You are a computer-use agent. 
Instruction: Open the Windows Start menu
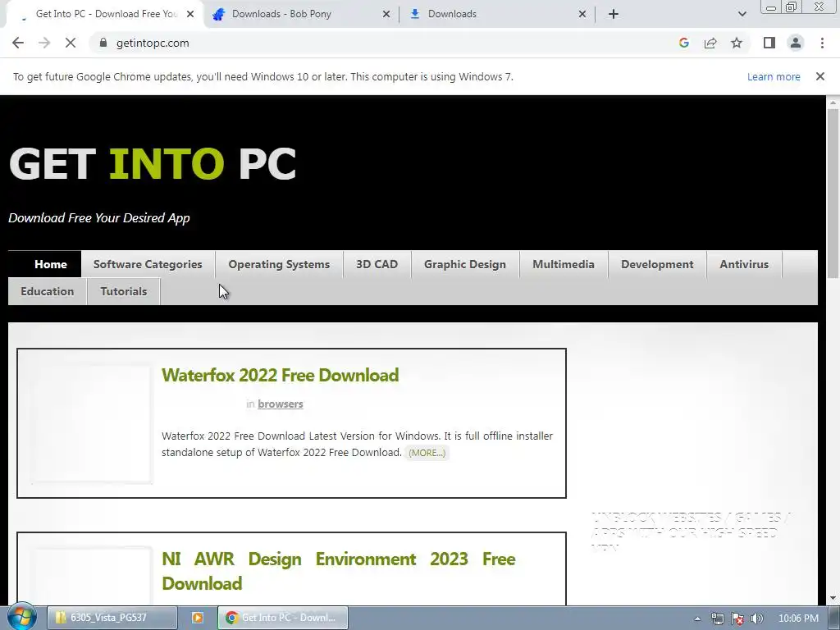21,617
